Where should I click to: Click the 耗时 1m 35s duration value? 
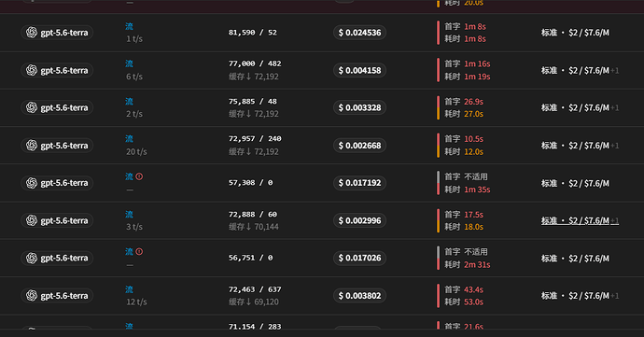coord(468,190)
